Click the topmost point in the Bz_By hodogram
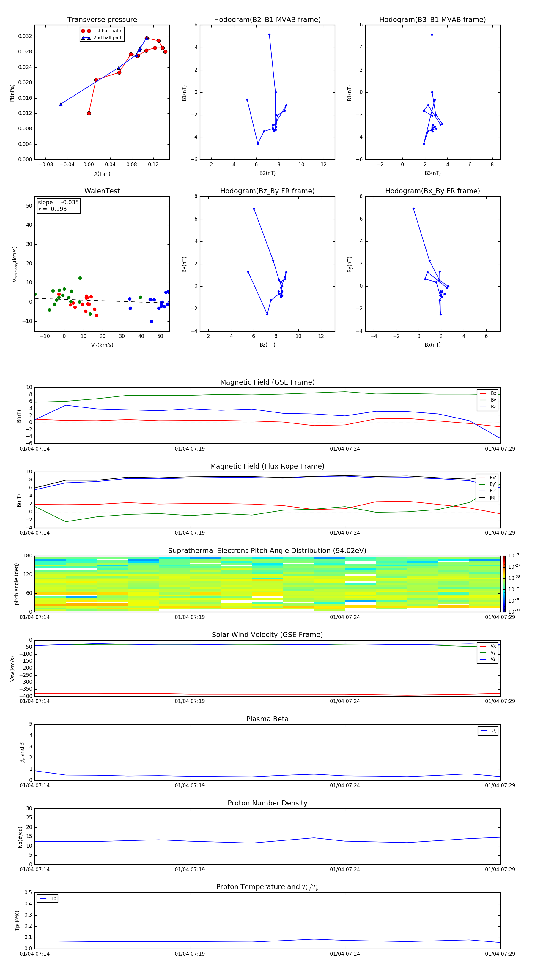This screenshot has width=535, height=980. [254, 208]
